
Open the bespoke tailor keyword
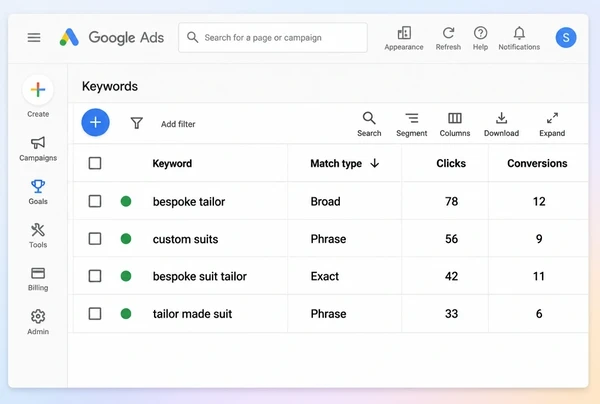(x=189, y=202)
